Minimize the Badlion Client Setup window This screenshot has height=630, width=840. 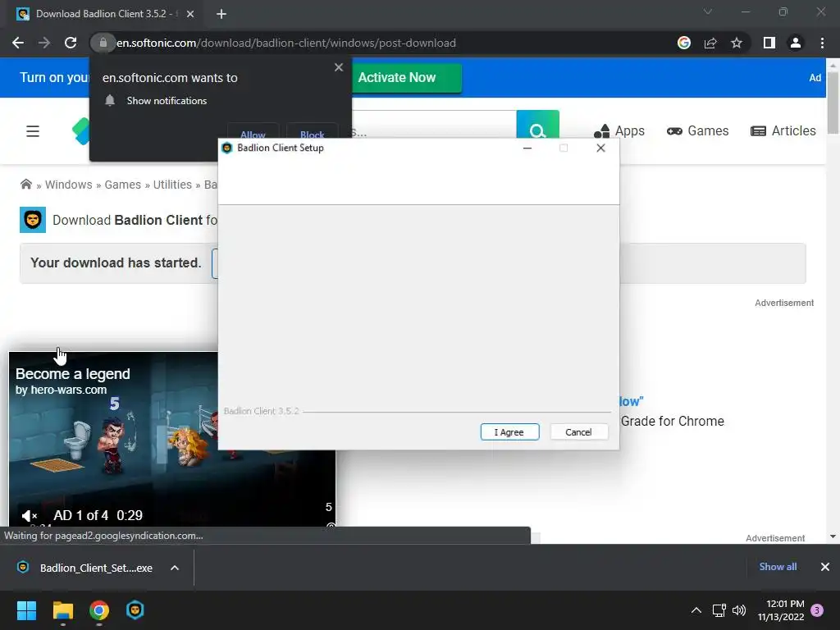[527, 148]
